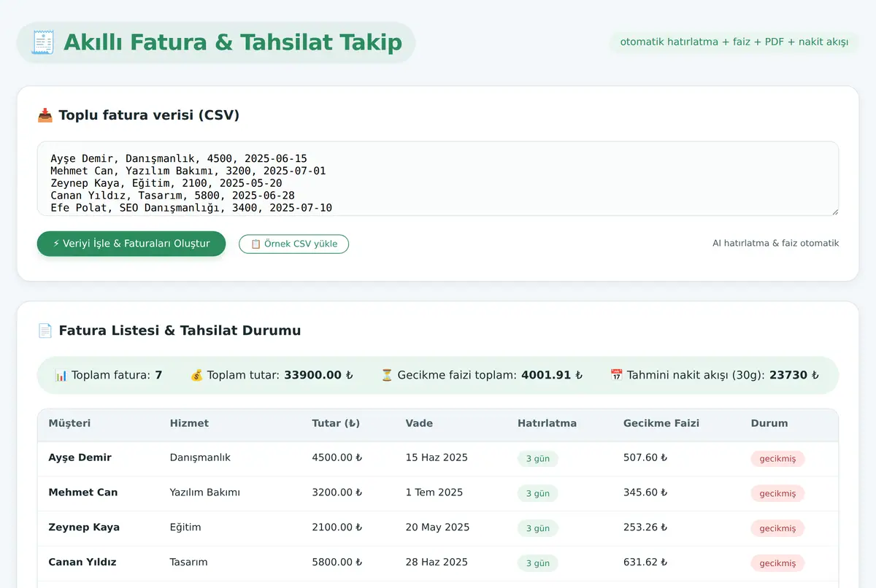Click the money bag icon next to Toplam tutar

tap(196, 375)
